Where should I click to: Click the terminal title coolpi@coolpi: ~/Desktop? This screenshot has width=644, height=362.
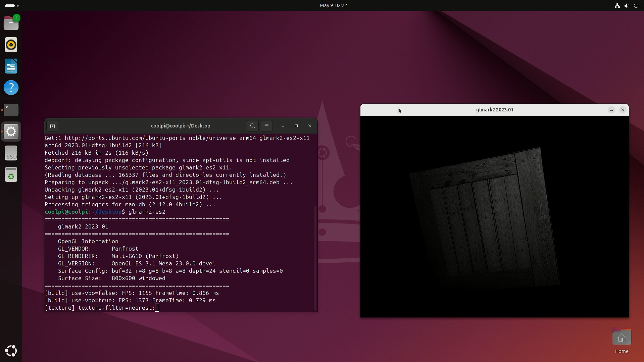coord(181,126)
